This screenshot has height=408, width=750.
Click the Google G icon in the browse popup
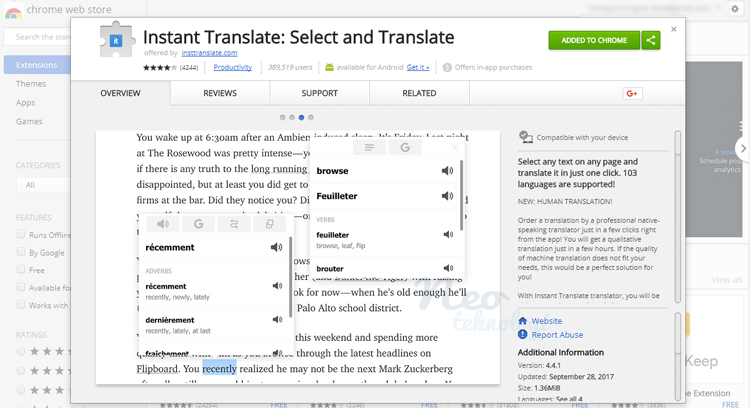tap(405, 147)
